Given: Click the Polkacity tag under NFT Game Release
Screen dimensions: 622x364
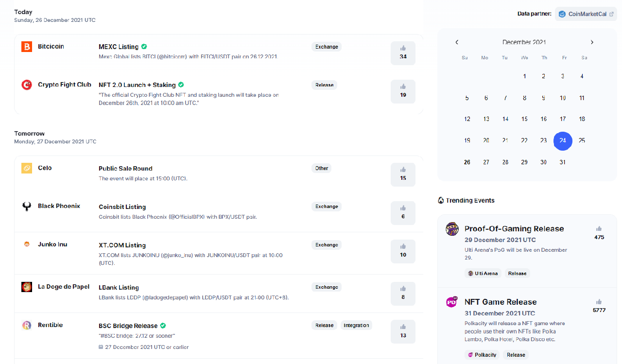Looking at the screenshot, I should click(482, 354).
